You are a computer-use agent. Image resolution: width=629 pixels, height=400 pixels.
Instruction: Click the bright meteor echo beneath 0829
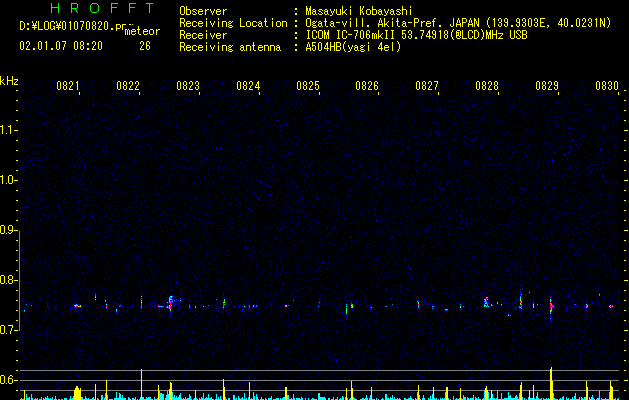[551, 307]
